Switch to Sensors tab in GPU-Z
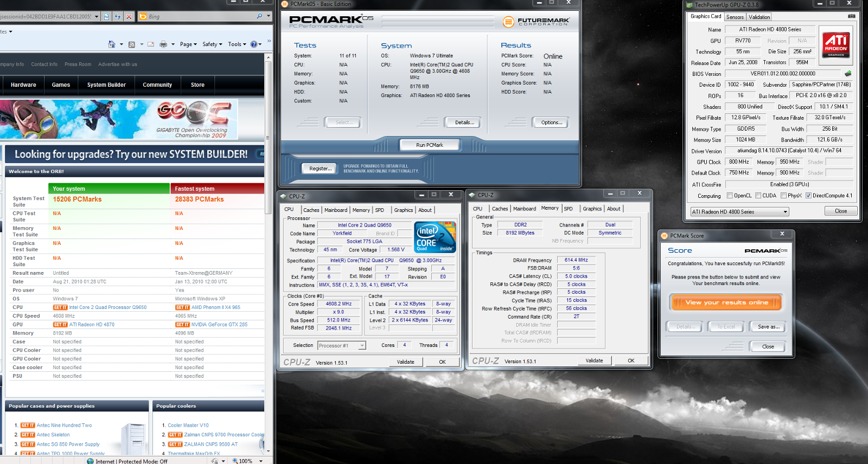868x464 pixels. pos(735,17)
